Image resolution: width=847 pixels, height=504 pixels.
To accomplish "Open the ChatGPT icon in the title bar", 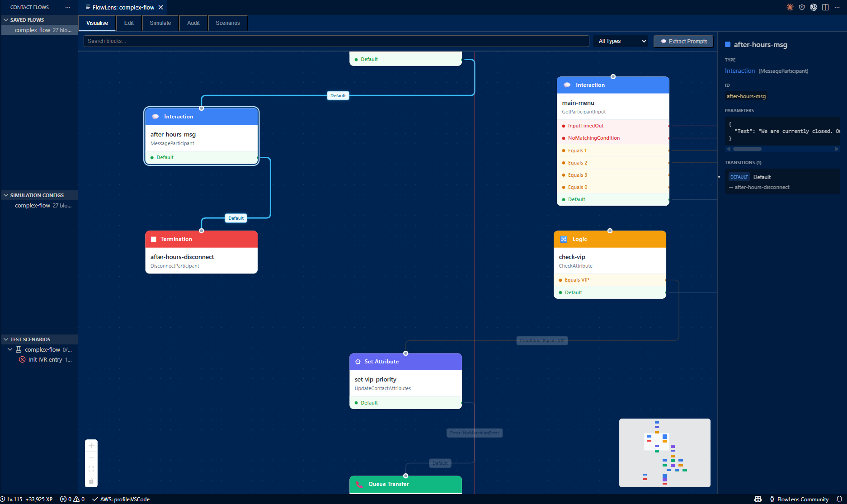I will [814, 7].
